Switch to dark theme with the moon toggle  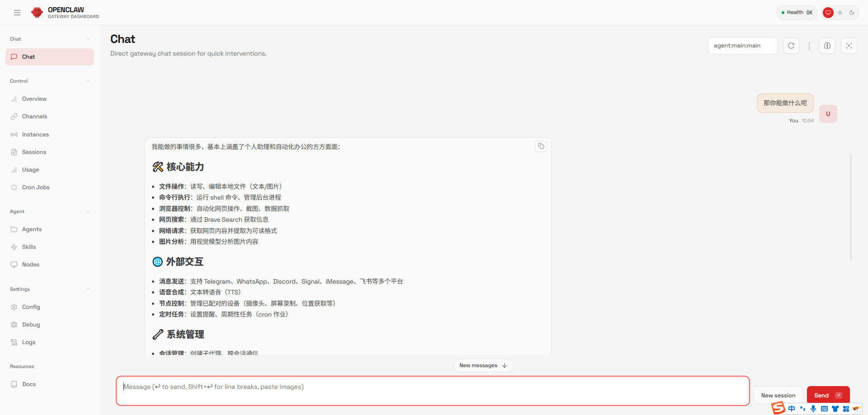(852, 12)
